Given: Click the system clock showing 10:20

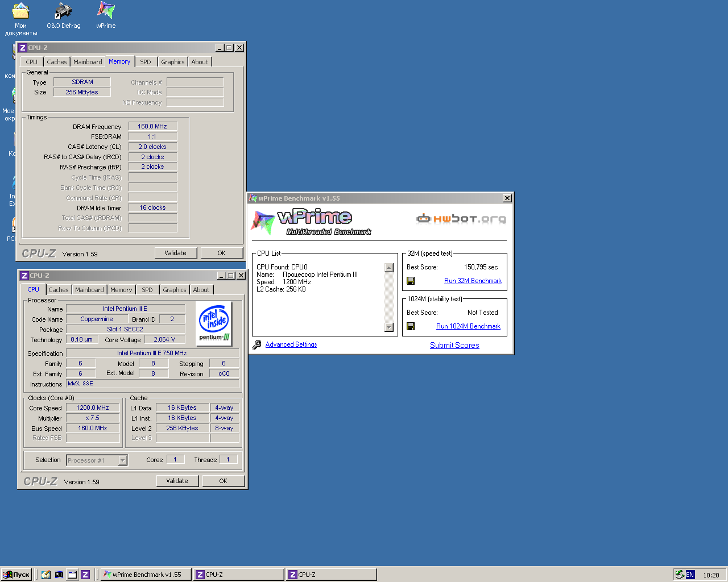Looking at the screenshot, I should pos(711,575).
